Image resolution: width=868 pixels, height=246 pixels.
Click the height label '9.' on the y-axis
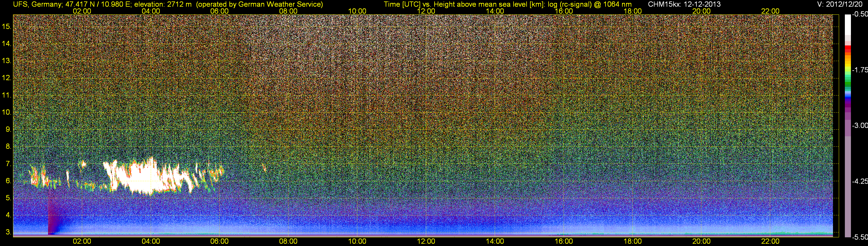pos(8,129)
